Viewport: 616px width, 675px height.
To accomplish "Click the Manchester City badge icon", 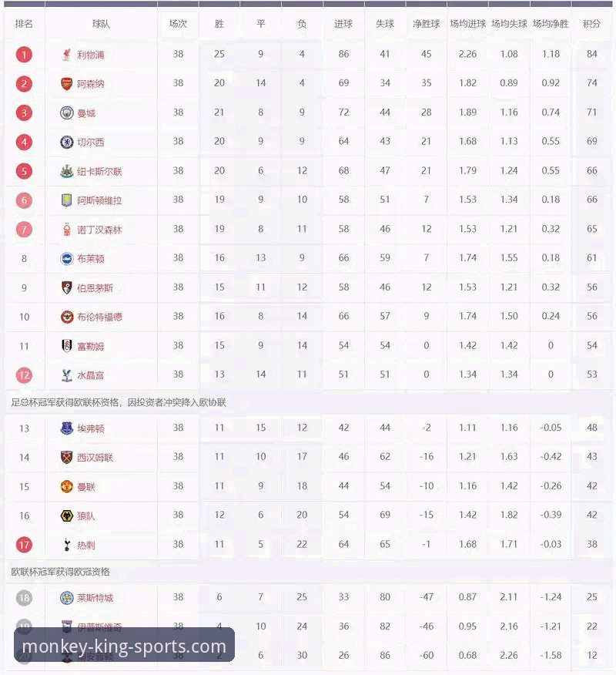I will 67,113.
